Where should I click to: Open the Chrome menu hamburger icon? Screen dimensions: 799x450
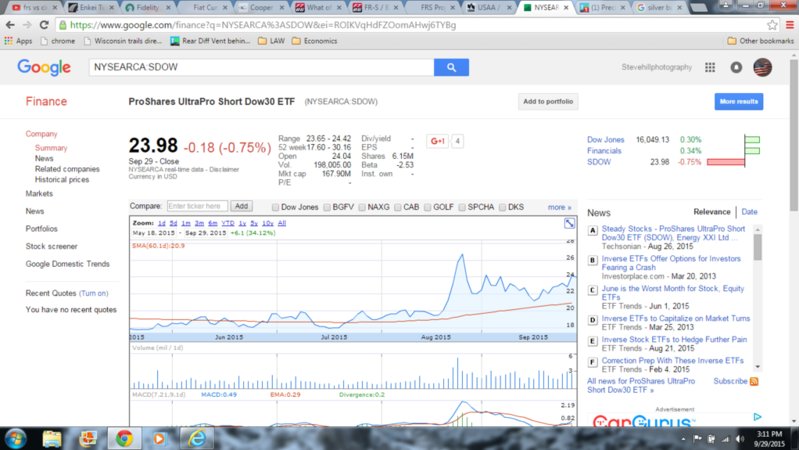pyautogui.click(x=789, y=24)
